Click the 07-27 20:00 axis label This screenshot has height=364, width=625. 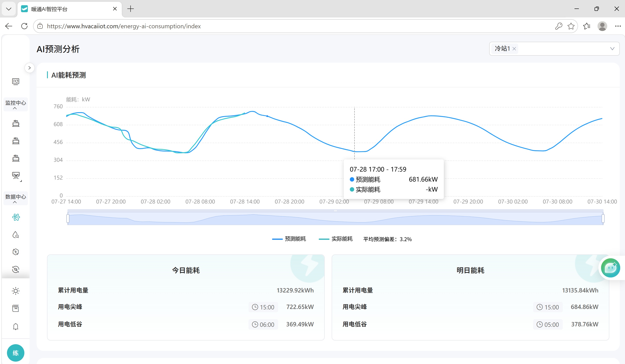pyautogui.click(x=111, y=201)
